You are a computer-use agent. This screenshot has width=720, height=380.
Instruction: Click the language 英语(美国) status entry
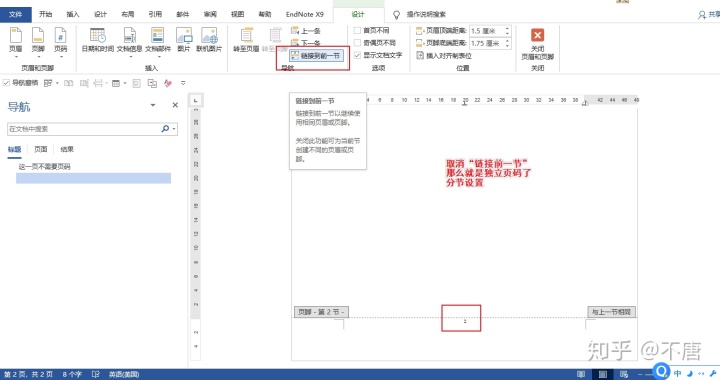pyautogui.click(x=124, y=374)
